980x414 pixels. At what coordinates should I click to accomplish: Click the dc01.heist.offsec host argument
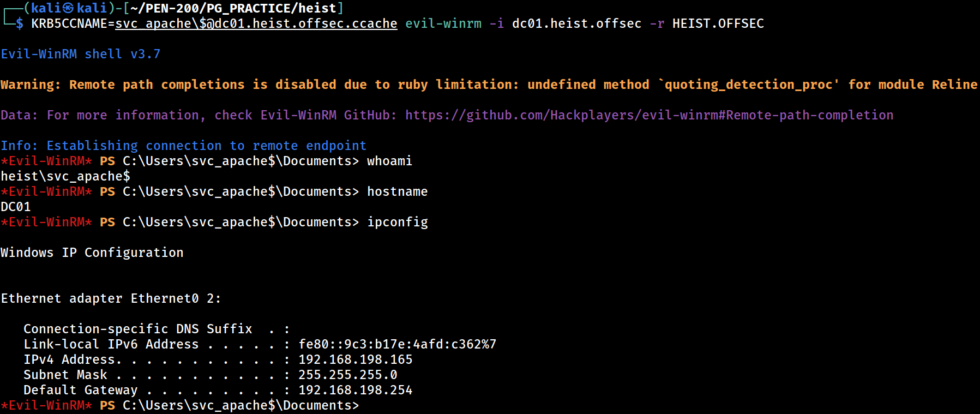(x=576, y=23)
